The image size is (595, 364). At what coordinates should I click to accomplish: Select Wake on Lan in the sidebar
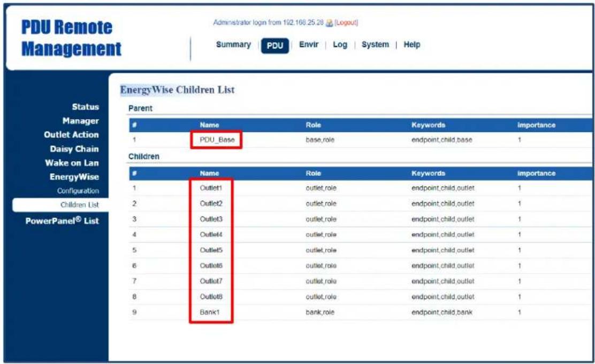click(72, 163)
